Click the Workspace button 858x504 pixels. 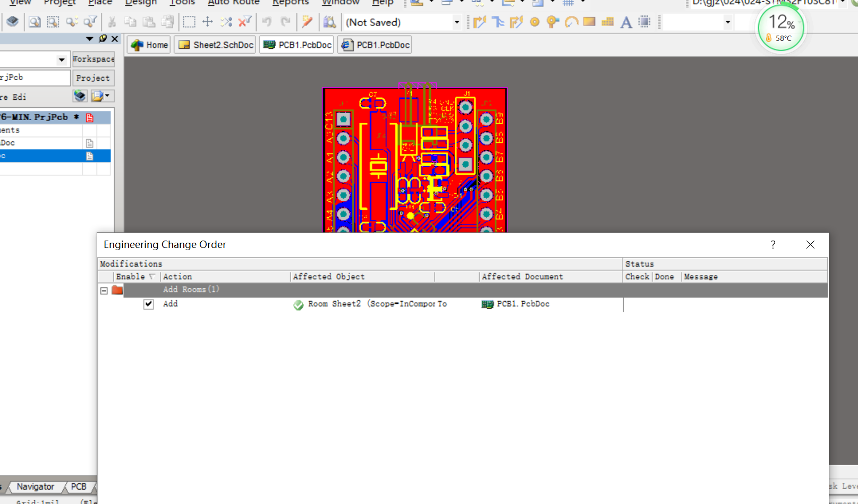tap(94, 59)
